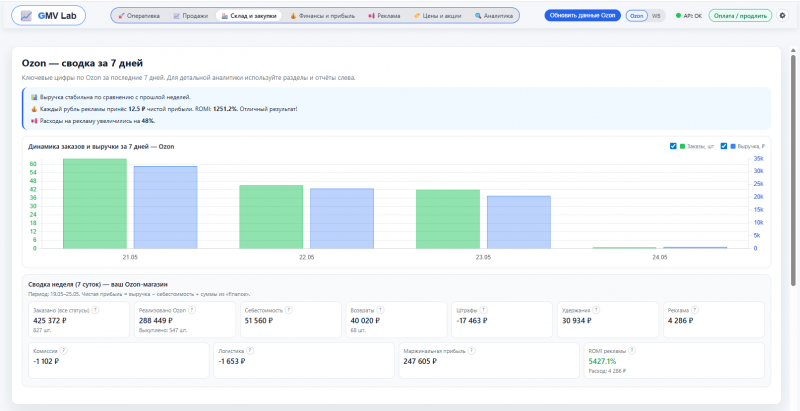Click the green orders bar for 21.05
Viewport: 800px width, 411px height.
tap(95, 203)
